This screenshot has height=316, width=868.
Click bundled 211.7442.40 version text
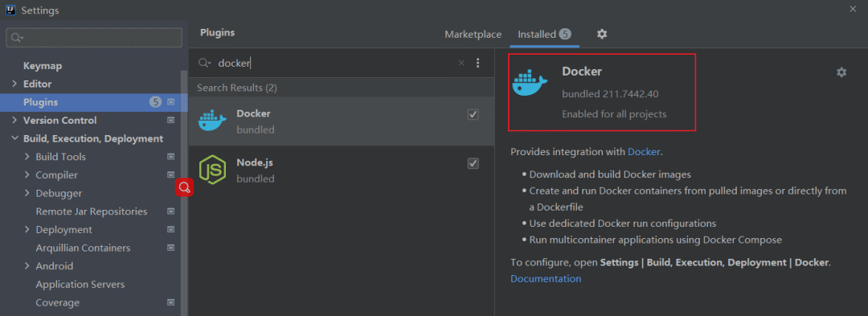[610, 94]
